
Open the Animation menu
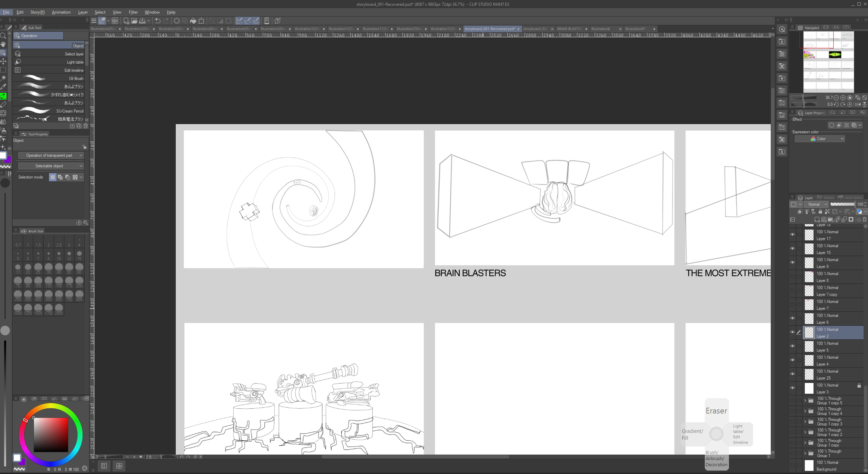pos(61,12)
